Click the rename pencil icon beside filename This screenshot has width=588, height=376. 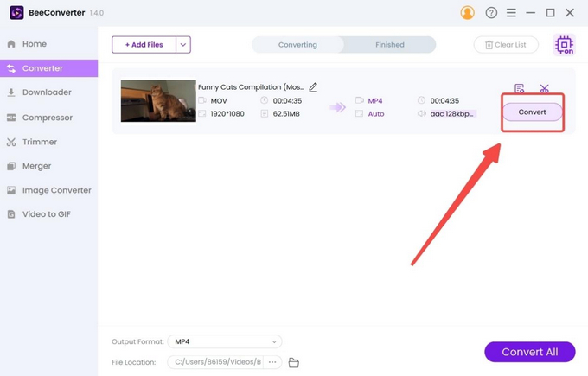coord(313,87)
